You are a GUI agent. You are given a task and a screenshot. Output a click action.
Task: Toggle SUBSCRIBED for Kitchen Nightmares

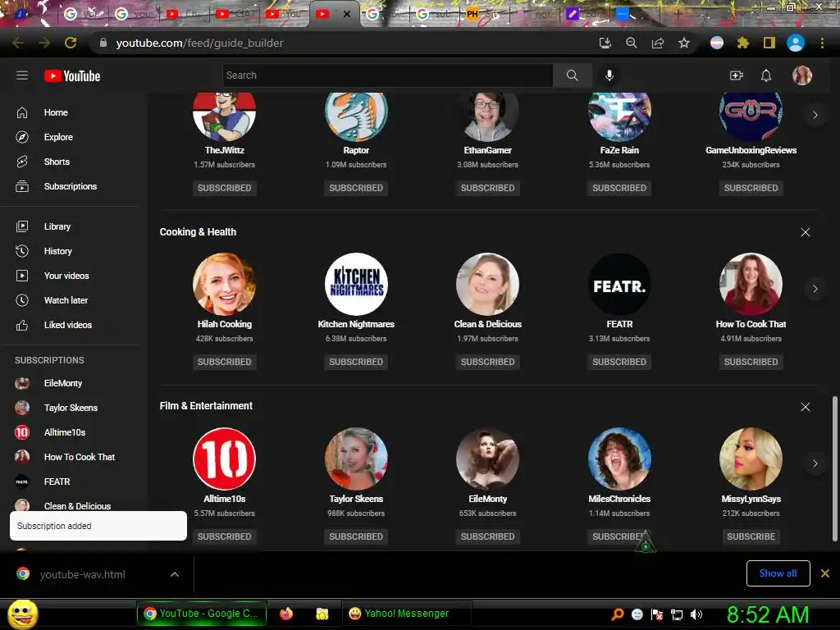[x=356, y=362]
